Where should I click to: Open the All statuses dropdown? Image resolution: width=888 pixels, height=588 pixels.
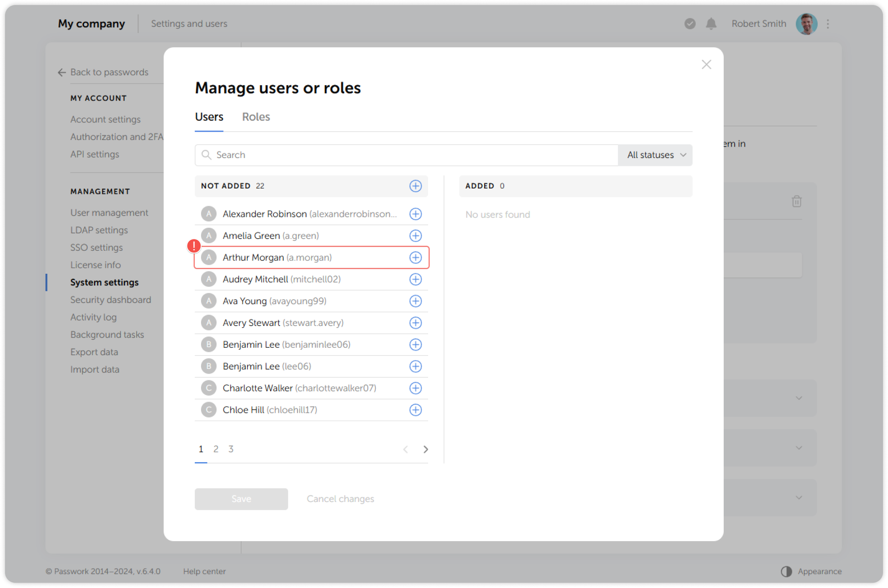tap(655, 155)
